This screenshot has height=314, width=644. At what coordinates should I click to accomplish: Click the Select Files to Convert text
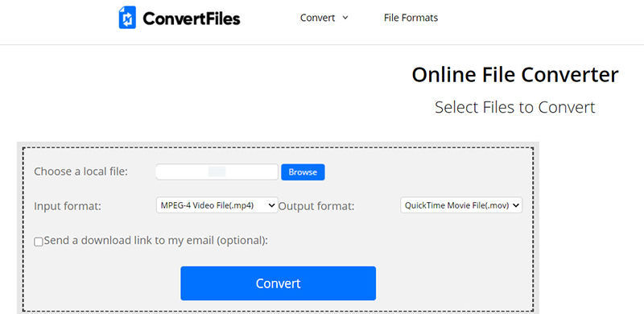pyautogui.click(x=515, y=107)
